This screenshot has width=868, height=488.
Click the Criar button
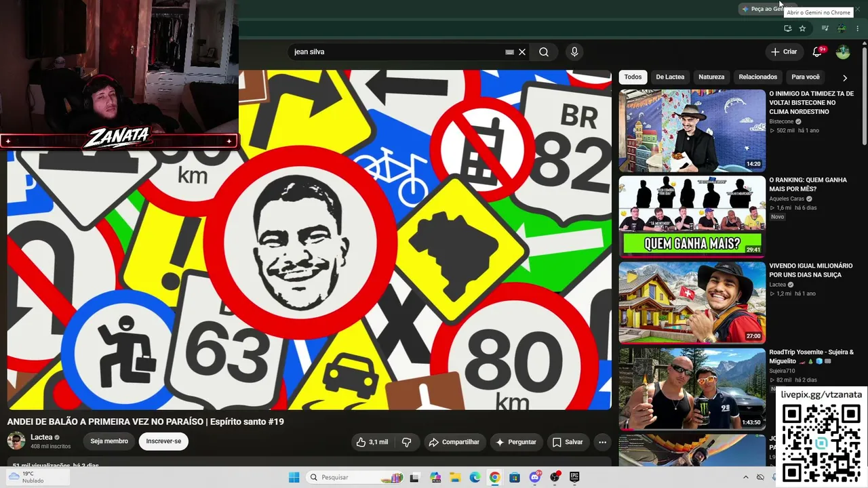point(784,52)
